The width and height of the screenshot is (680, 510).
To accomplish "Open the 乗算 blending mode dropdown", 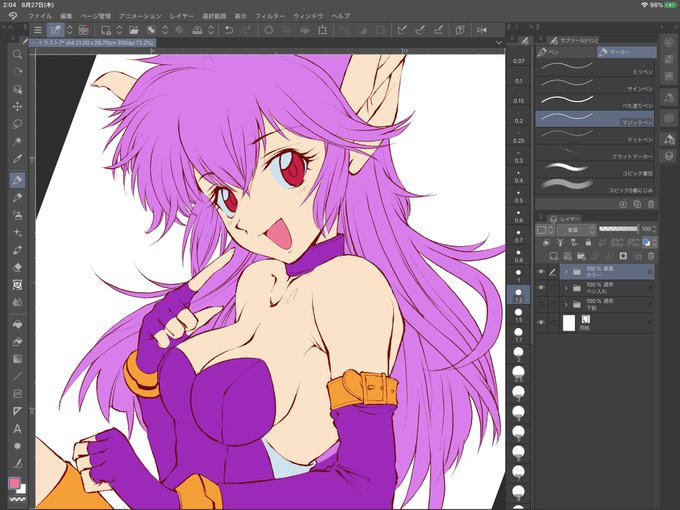I will click(576, 229).
